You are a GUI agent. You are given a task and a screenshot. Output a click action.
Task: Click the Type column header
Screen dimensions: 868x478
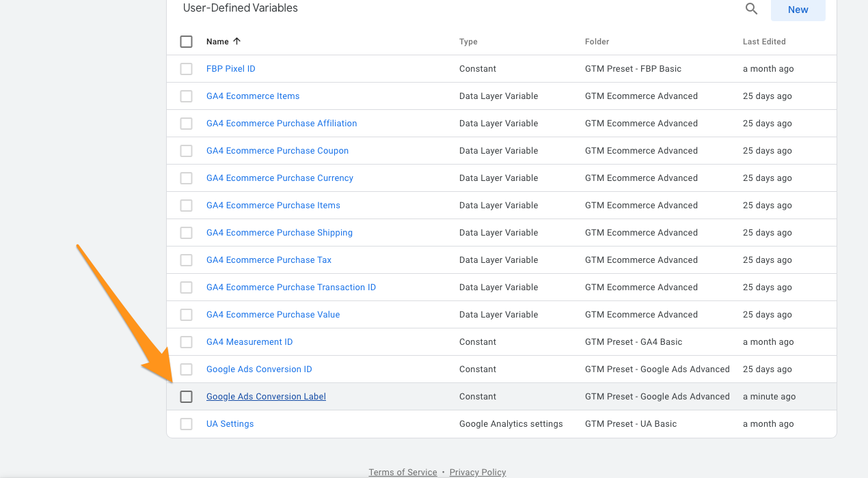click(468, 42)
